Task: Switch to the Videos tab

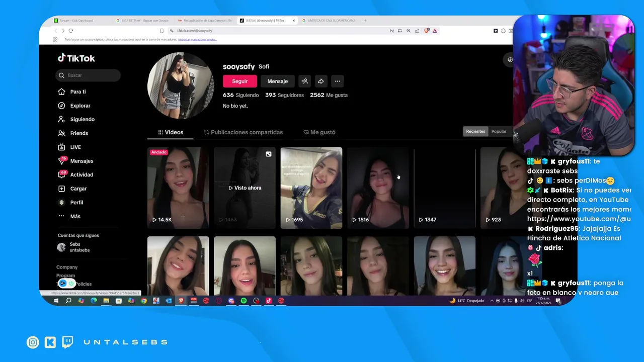Action: (x=171, y=132)
